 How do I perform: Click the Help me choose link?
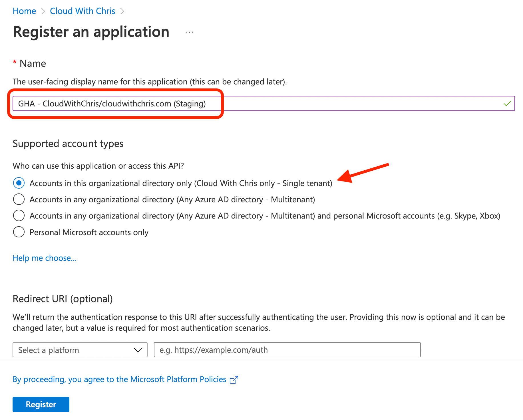coord(44,258)
